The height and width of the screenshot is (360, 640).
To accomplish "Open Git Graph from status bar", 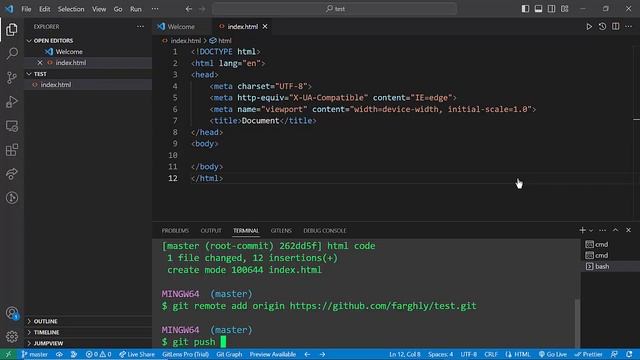I will 229,354.
